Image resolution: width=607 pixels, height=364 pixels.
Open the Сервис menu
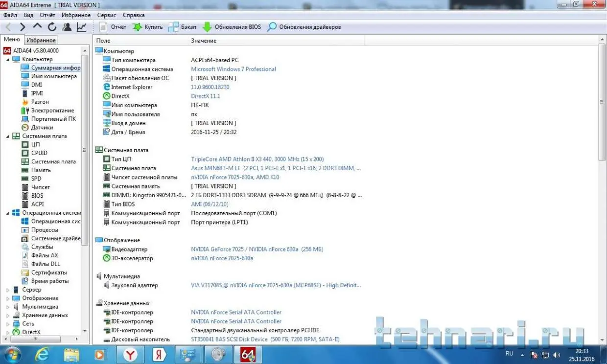107,15
